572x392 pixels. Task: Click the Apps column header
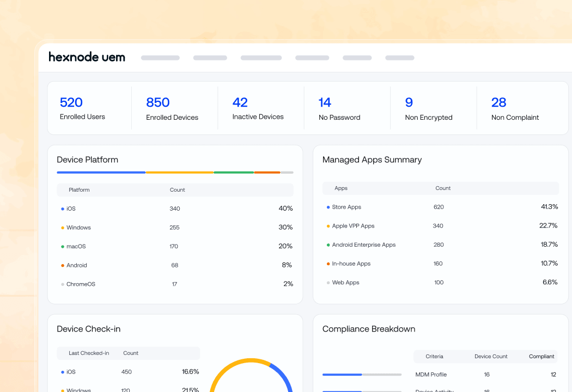coord(341,188)
